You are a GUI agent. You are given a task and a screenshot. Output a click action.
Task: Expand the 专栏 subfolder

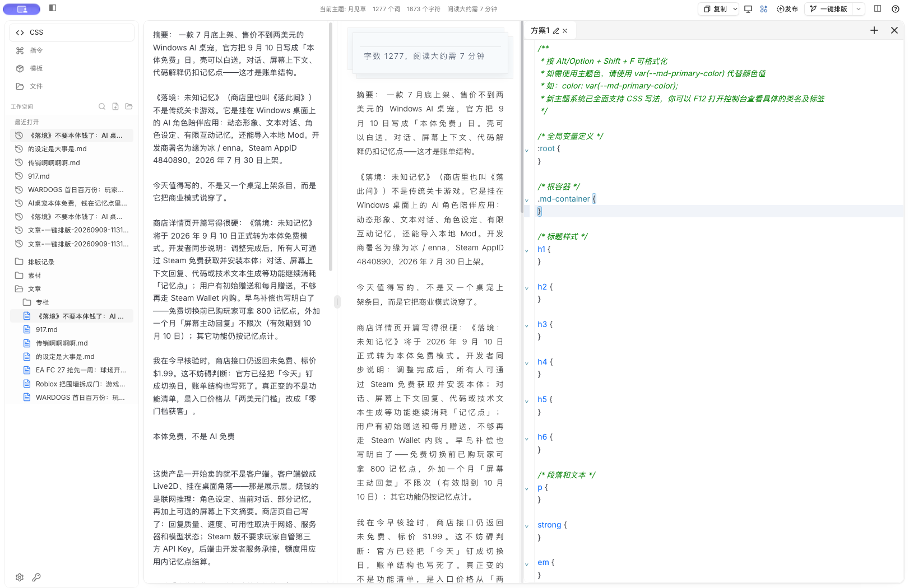coord(72,302)
